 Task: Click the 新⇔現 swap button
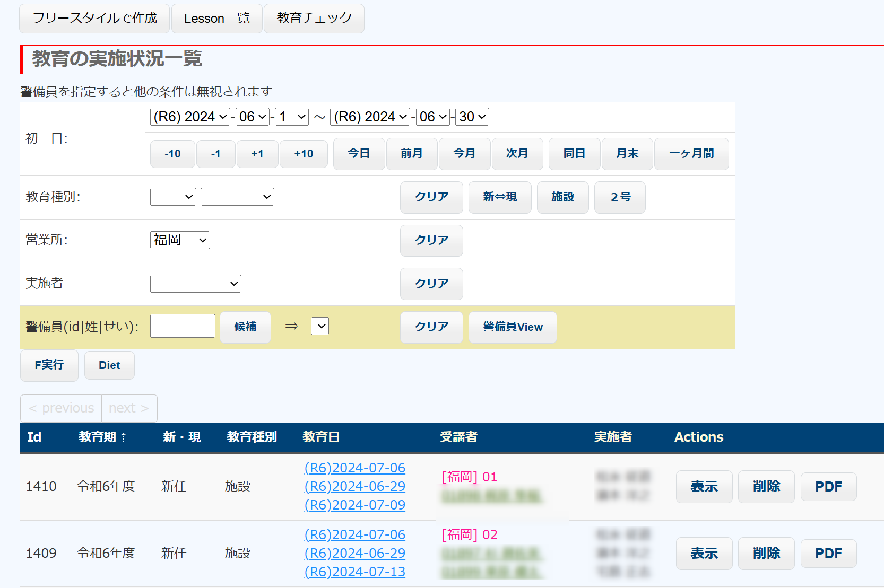click(x=499, y=197)
